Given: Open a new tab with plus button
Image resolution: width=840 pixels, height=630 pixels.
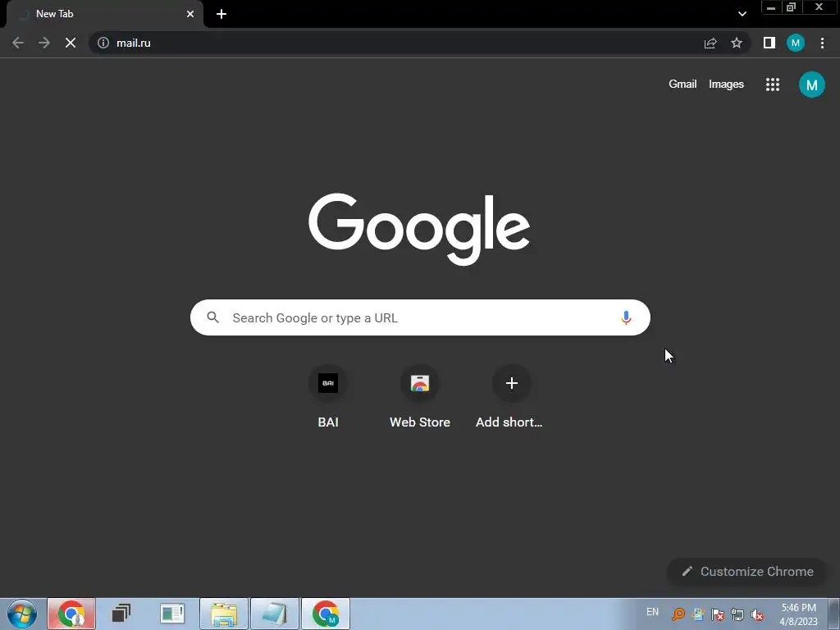Looking at the screenshot, I should tap(221, 14).
